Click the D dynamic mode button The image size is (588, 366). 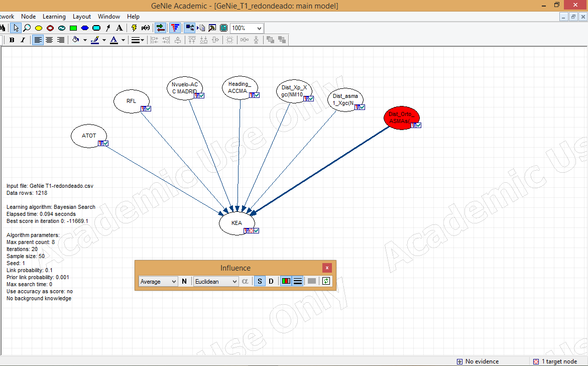pyautogui.click(x=271, y=281)
